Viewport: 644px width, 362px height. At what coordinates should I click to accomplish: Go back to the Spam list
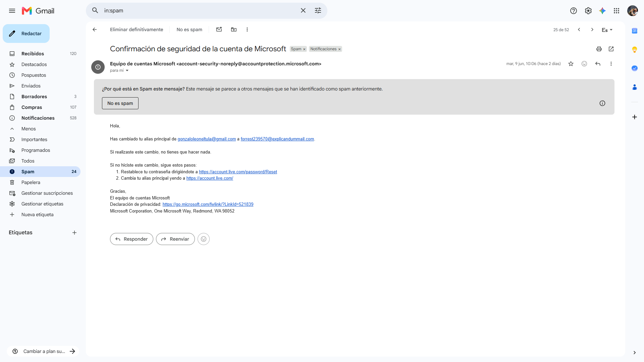95,29
